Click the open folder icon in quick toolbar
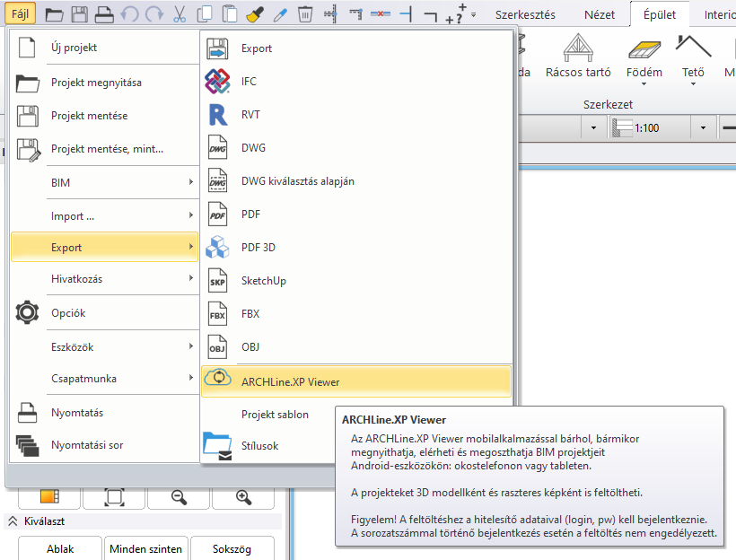736x560 pixels. pyautogui.click(x=54, y=15)
